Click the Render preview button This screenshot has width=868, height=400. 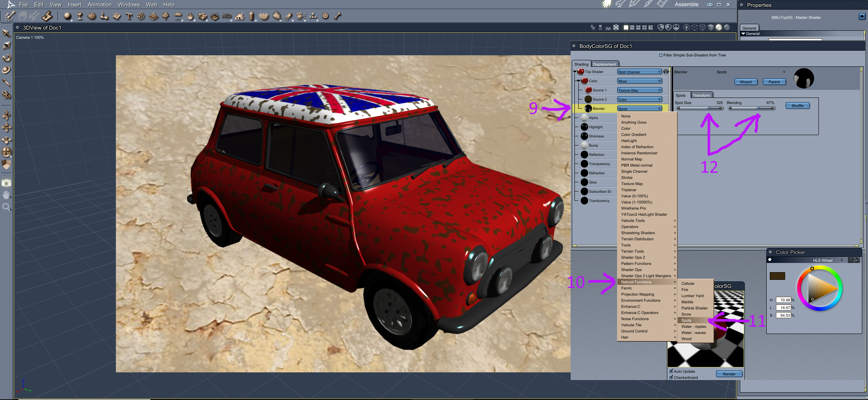729,374
